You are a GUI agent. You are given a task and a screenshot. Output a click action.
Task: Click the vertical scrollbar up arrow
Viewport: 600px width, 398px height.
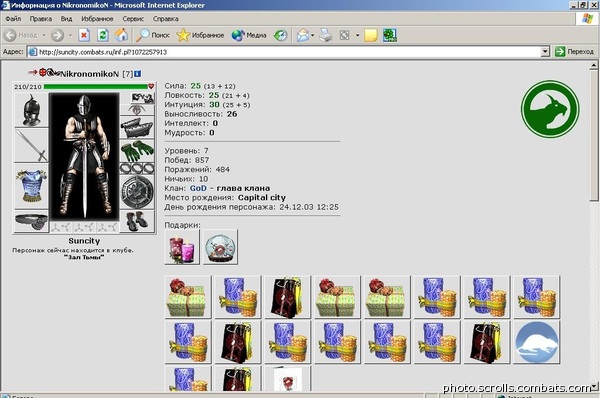[x=593, y=65]
